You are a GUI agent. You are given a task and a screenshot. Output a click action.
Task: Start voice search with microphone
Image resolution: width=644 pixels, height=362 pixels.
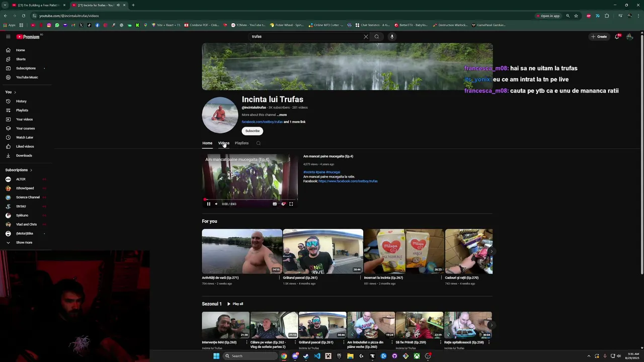pyautogui.click(x=391, y=37)
